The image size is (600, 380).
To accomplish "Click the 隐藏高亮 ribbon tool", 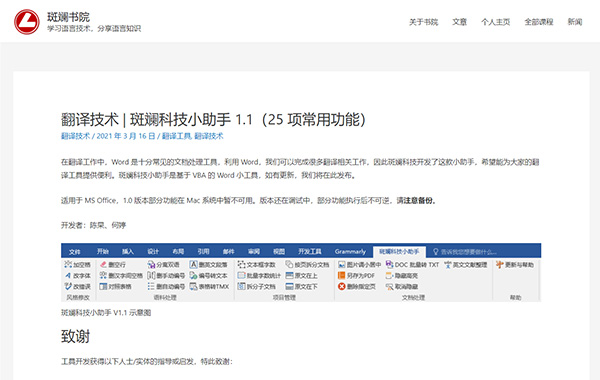I will pos(402,275).
